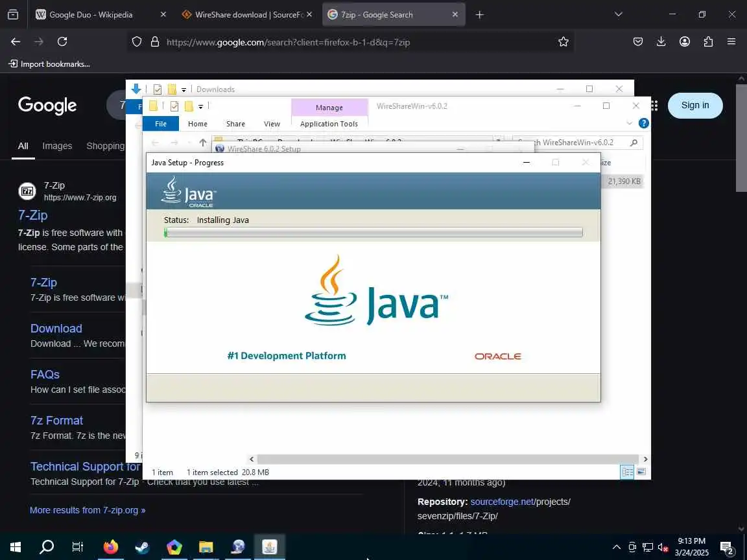Select the All search tab on Google
This screenshot has height=560, width=747.
pos(23,146)
